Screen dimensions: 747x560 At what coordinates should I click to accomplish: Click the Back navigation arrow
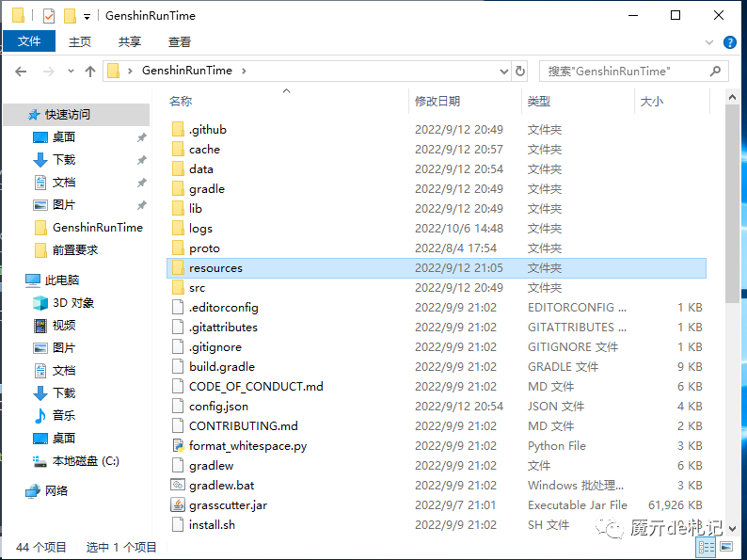click(21, 72)
